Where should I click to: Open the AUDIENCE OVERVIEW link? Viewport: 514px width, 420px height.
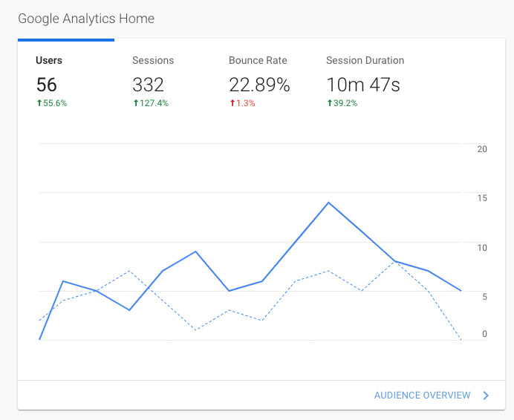click(422, 395)
